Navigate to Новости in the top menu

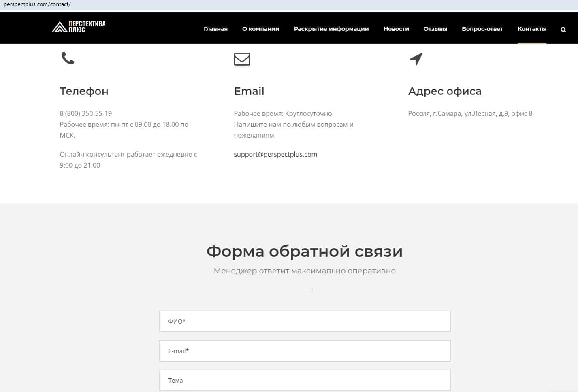(x=396, y=29)
